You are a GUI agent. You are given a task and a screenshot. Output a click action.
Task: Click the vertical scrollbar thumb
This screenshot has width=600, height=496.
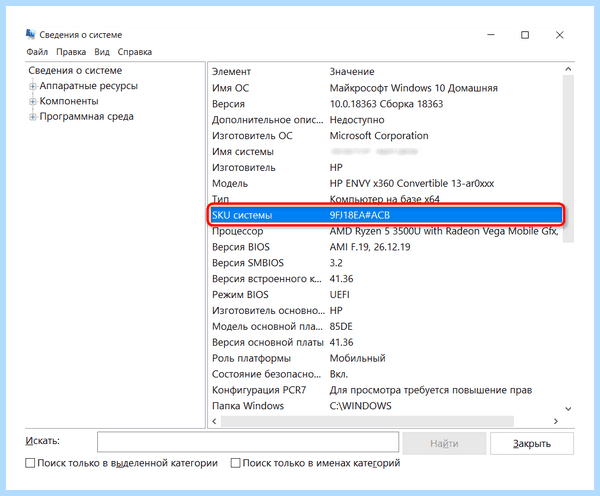[568, 159]
